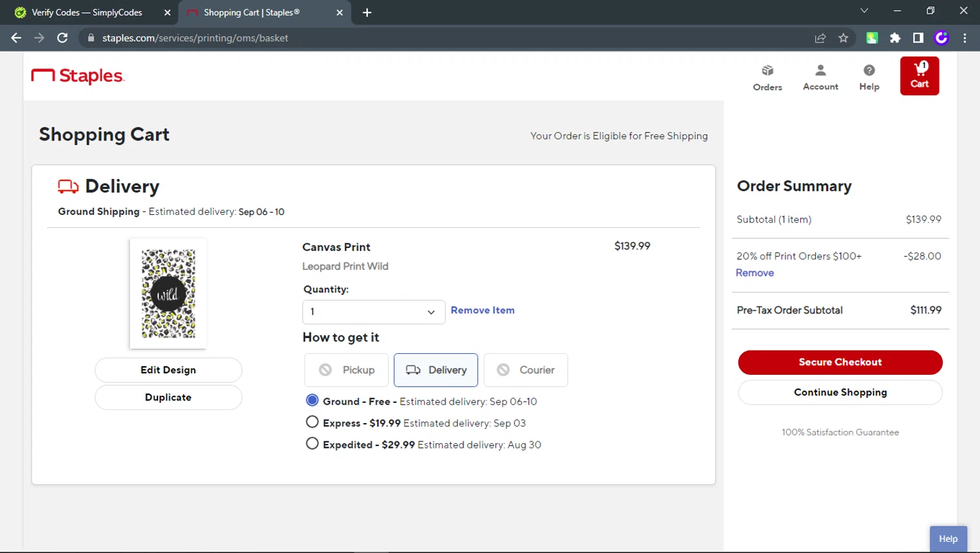Click the $139.99 item price
980x553 pixels.
pyautogui.click(x=632, y=246)
